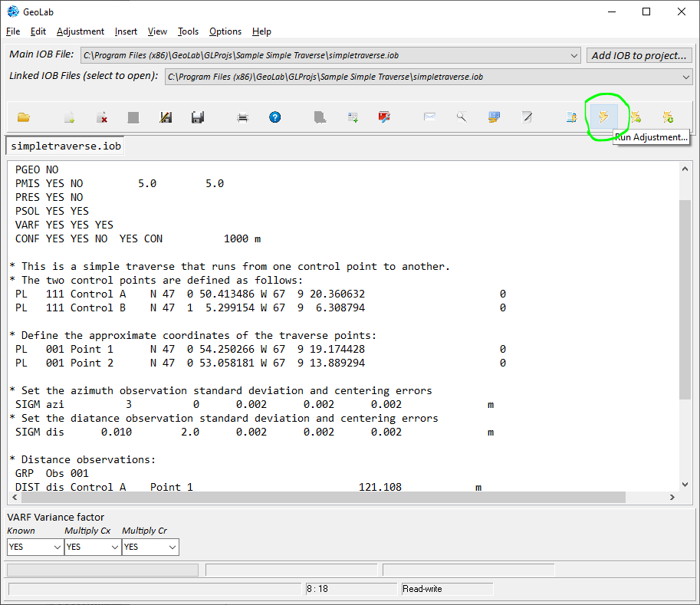Click the printer toolbar icon
Screen dimensions: 700x605
coord(243,117)
